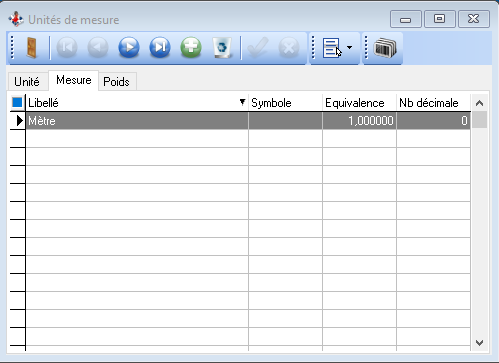This screenshot has height=363, width=499.
Task: Add a new unit with green plus
Action: point(191,48)
